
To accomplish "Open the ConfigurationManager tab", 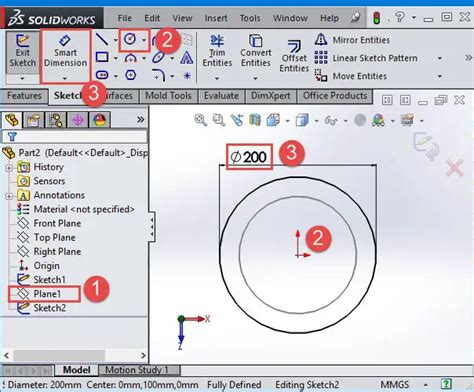I will coord(55,120).
